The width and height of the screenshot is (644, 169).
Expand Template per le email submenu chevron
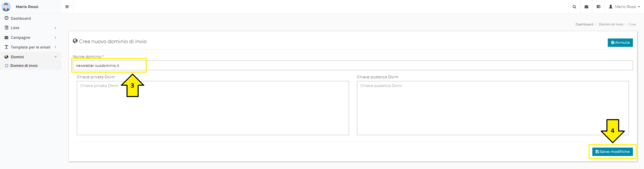click(x=55, y=47)
